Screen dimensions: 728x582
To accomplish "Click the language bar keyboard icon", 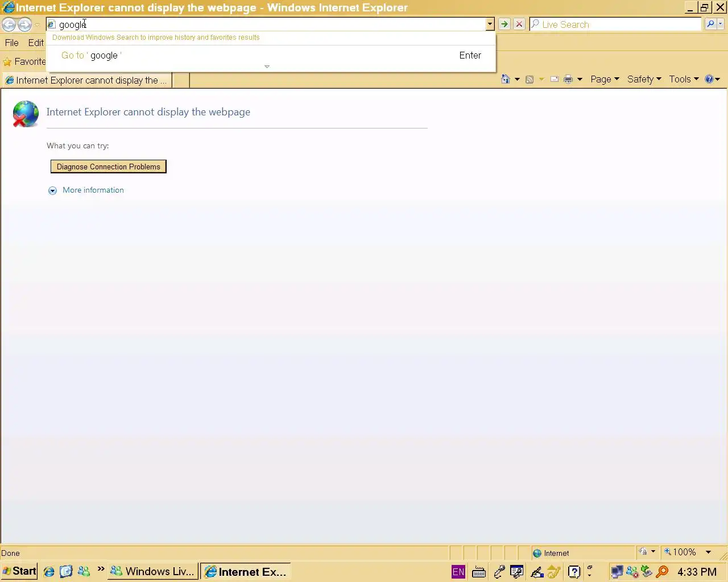I will click(x=479, y=572).
